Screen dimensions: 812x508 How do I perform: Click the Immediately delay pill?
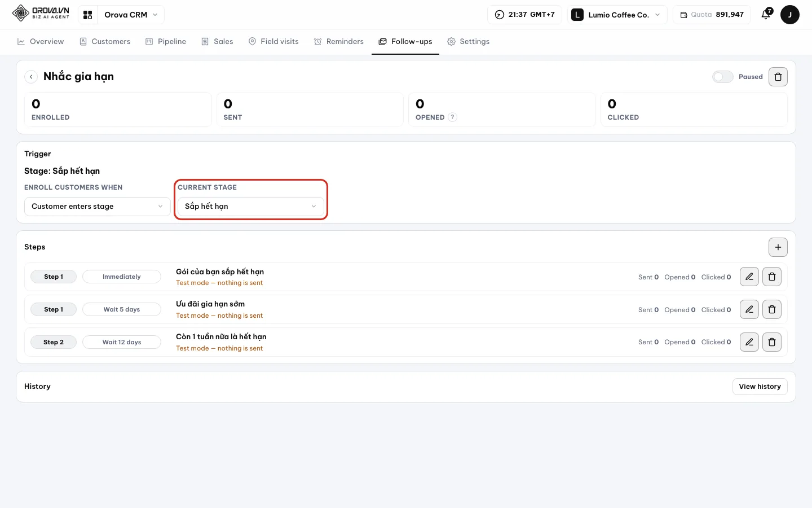[122, 277]
